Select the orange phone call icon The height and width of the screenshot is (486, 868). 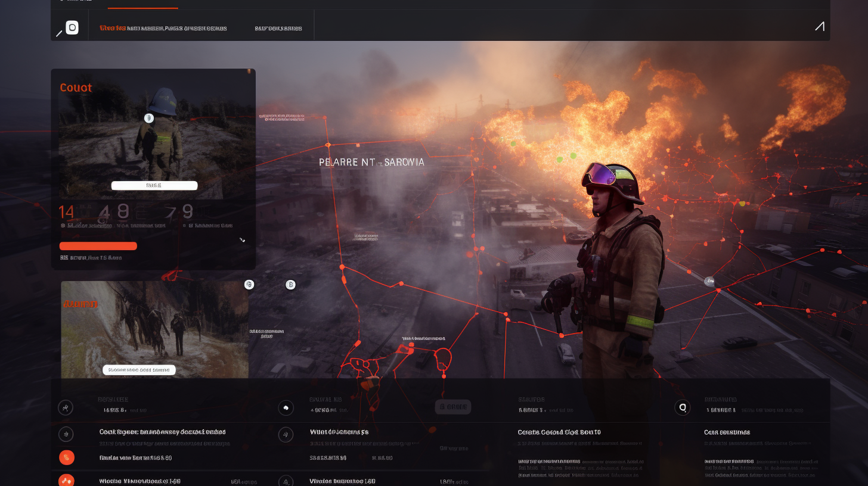coord(67,457)
